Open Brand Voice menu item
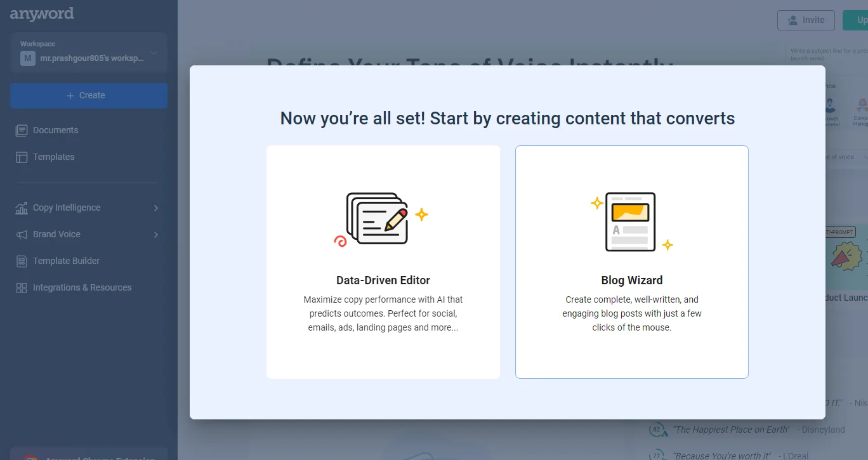This screenshot has height=460, width=868. coord(56,234)
